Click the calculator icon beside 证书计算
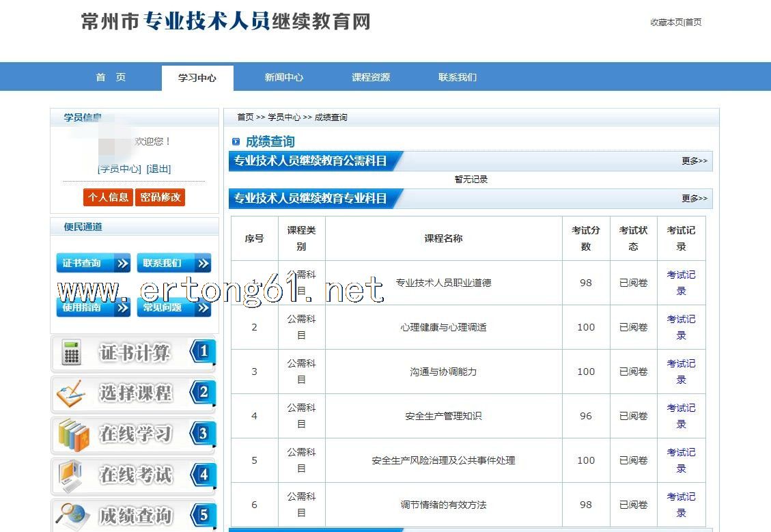The image size is (771, 532). click(72, 353)
